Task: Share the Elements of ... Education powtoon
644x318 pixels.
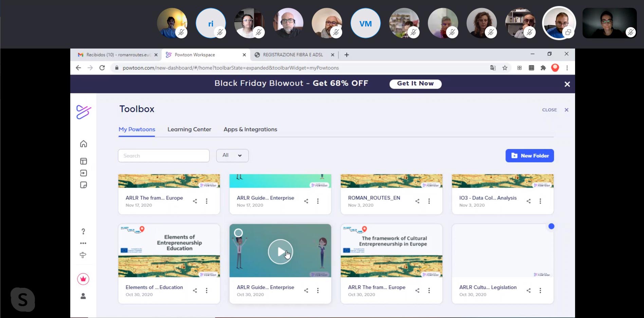Action: [x=195, y=291]
